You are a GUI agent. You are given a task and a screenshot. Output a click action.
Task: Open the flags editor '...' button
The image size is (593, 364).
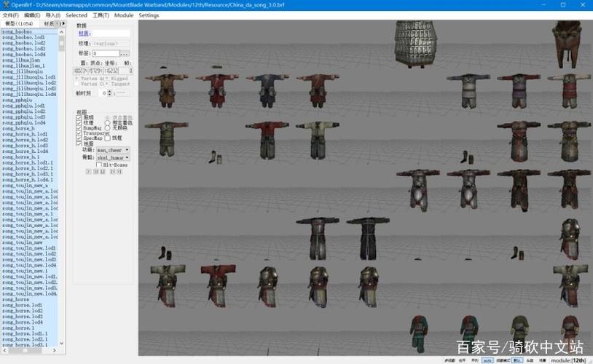125,54
